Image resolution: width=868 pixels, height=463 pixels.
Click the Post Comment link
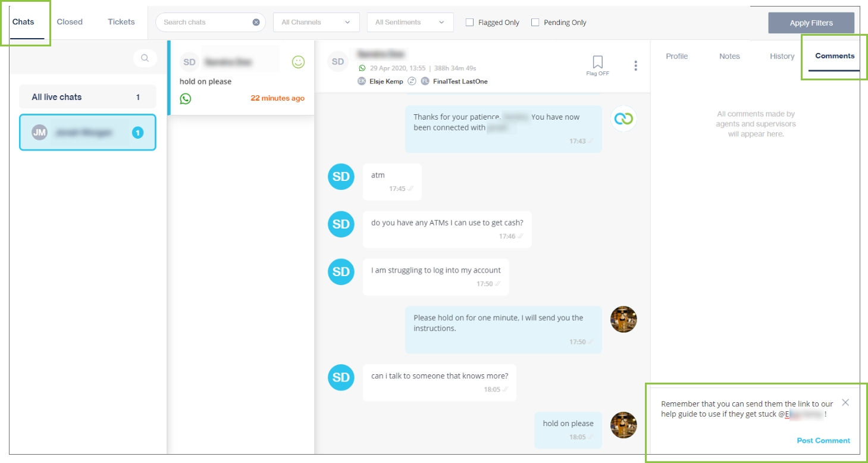click(x=823, y=441)
